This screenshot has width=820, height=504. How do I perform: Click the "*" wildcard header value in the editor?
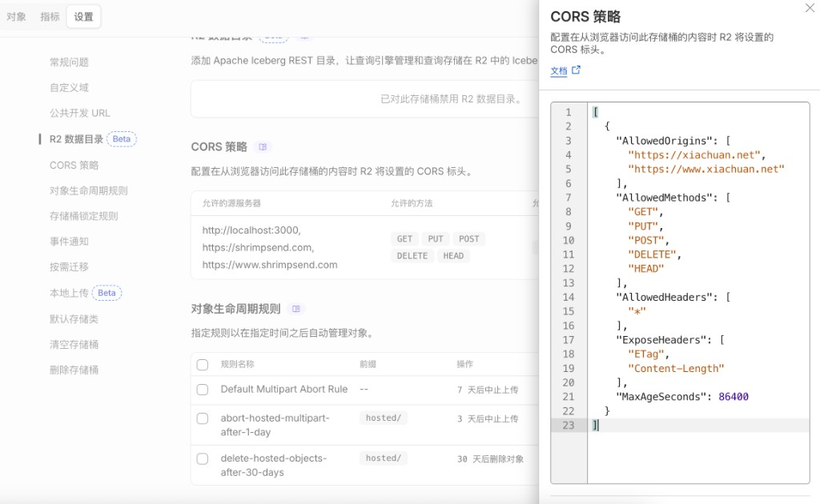point(637,311)
